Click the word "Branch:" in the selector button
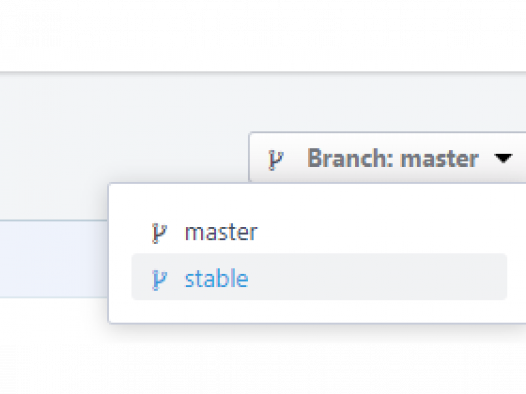Image resolution: width=526 pixels, height=394 pixels. 351,158
